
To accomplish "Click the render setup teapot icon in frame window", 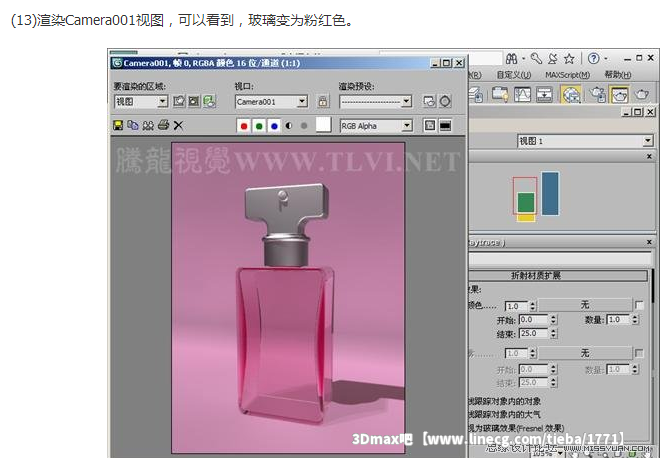I will click(209, 101).
